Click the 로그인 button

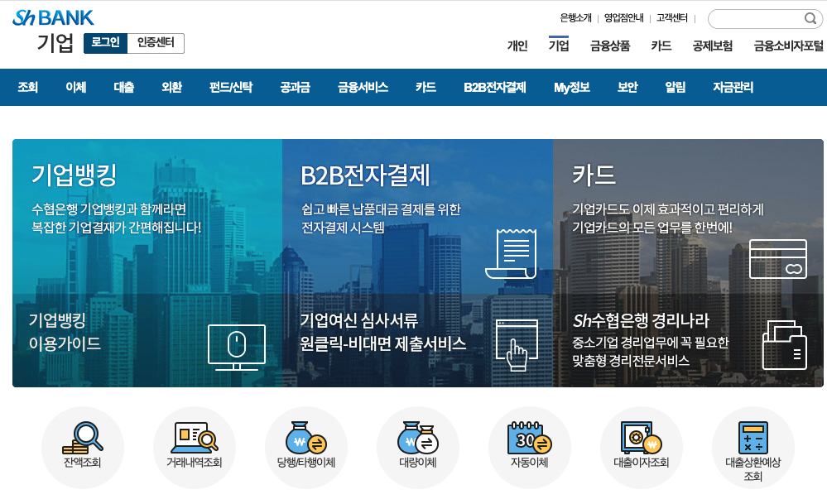point(105,43)
